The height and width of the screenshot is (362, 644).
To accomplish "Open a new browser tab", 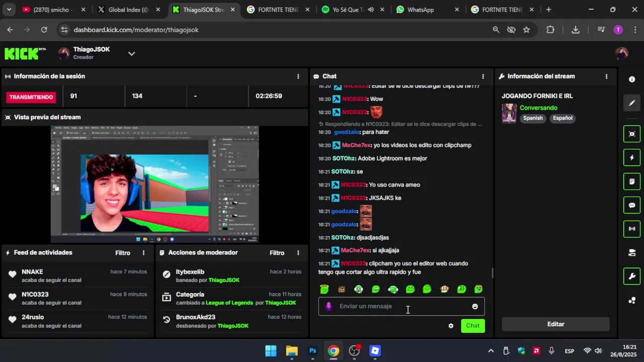I will pos(548,10).
